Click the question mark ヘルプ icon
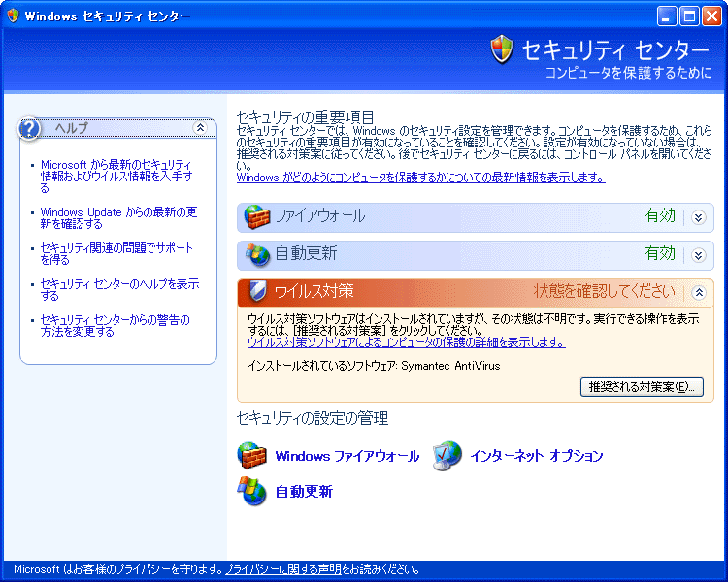The image size is (728, 582). [31, 128]
